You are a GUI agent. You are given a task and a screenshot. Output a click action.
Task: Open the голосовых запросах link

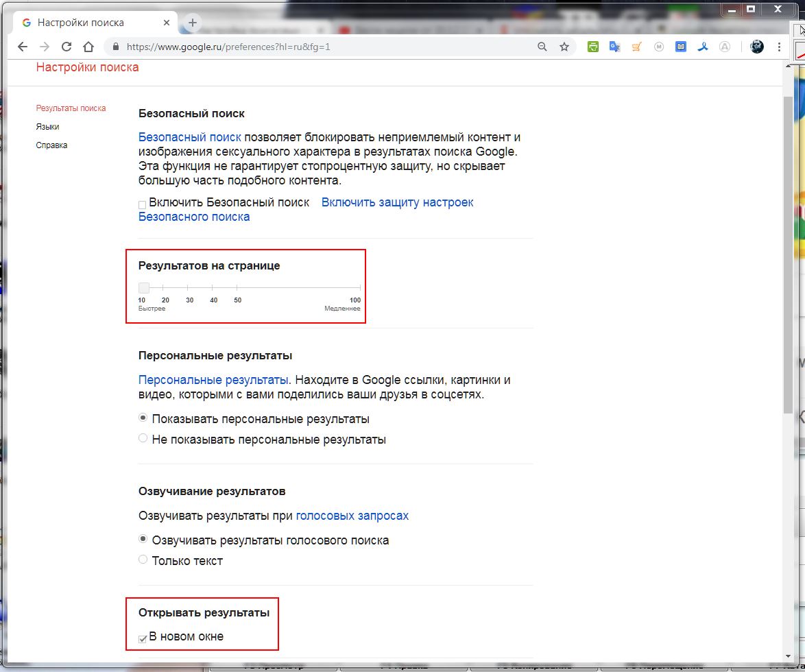[x=352, y=516]
